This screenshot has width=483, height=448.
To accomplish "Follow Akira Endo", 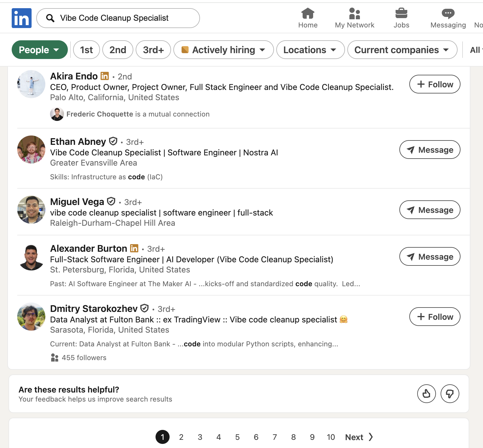I will [434, 84].
